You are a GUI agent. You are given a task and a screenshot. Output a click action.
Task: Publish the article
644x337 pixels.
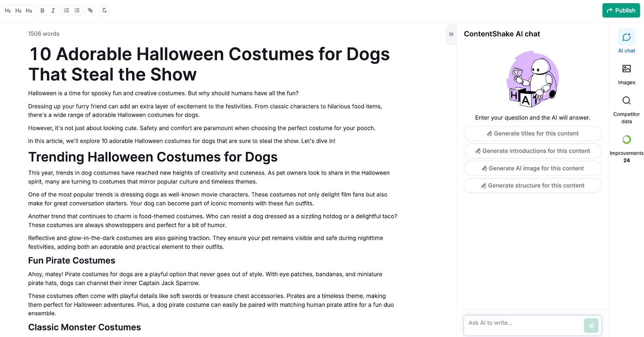621,10
